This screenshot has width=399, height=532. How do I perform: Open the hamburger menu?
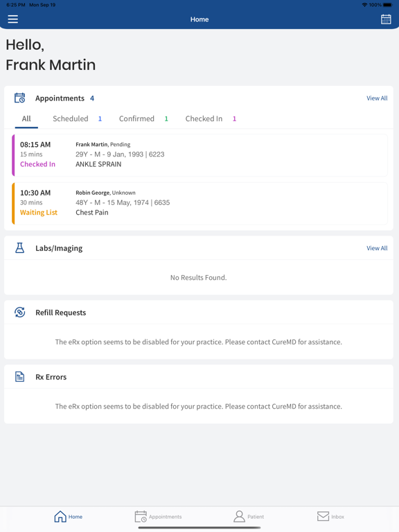(13, 19)
